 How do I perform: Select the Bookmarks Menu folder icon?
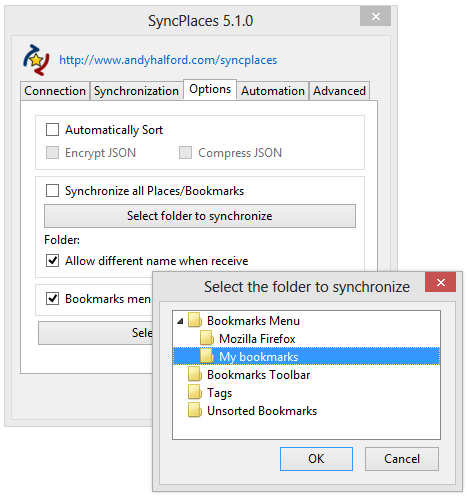tap(195, 320)
